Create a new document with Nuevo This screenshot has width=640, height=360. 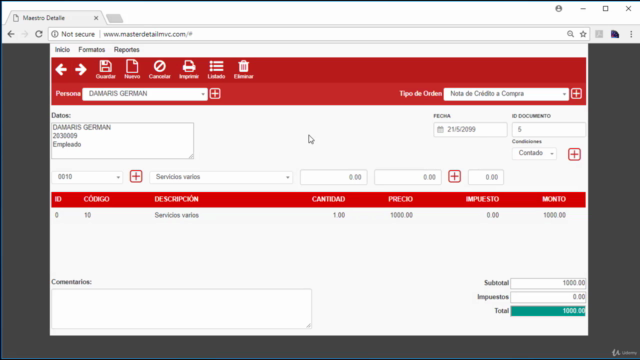click(x=132, y=69)
